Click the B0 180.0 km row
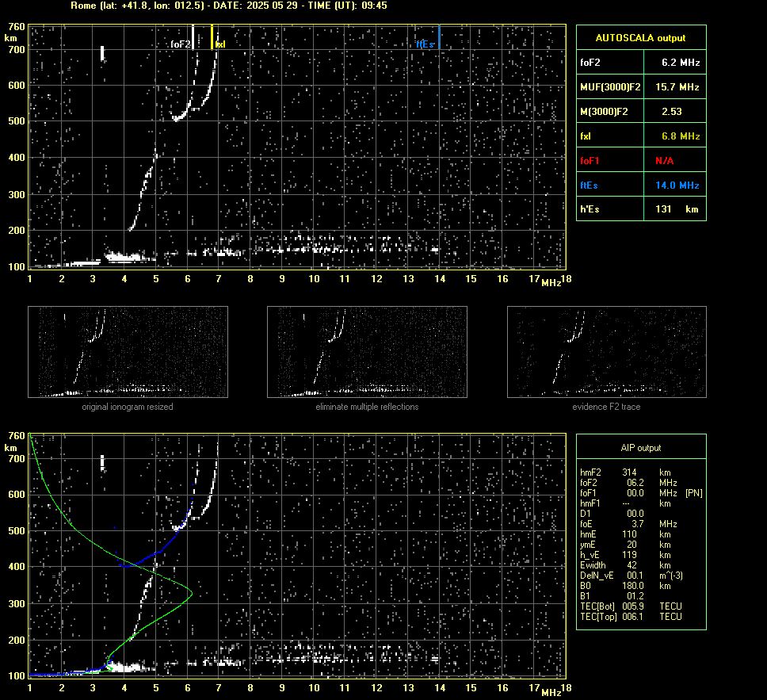This screenshot has width=767, height=700. click(625, 586)
